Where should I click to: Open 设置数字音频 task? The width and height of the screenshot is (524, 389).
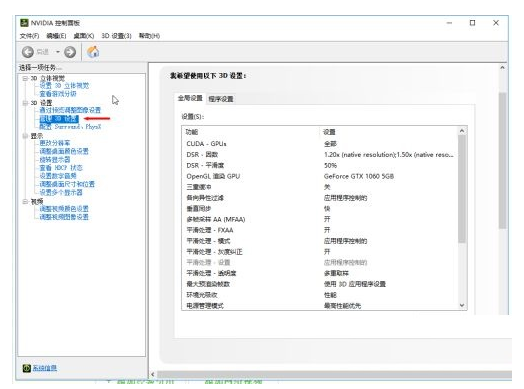click(x=58, y=176)
